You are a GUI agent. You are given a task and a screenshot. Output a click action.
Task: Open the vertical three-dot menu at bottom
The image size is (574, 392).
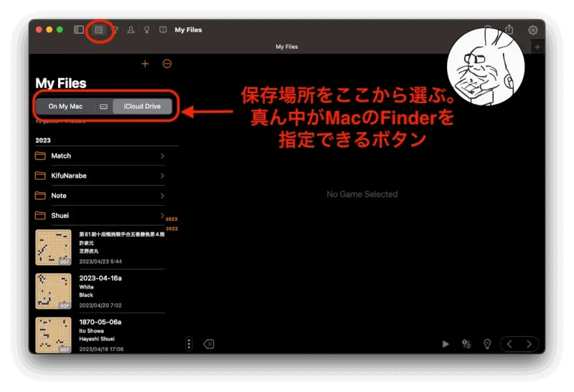pyautogui.click(x=189, y=344)
